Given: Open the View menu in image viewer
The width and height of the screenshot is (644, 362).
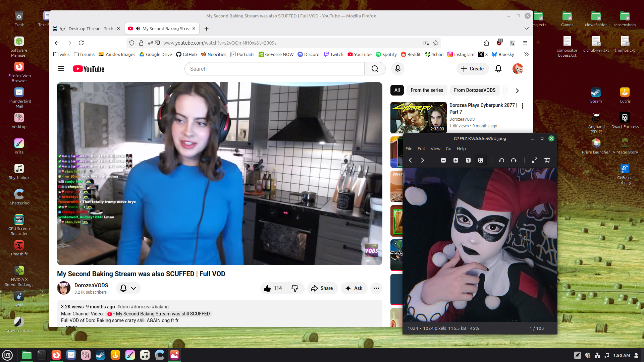Looking at the screenshot, I should 435,148.
